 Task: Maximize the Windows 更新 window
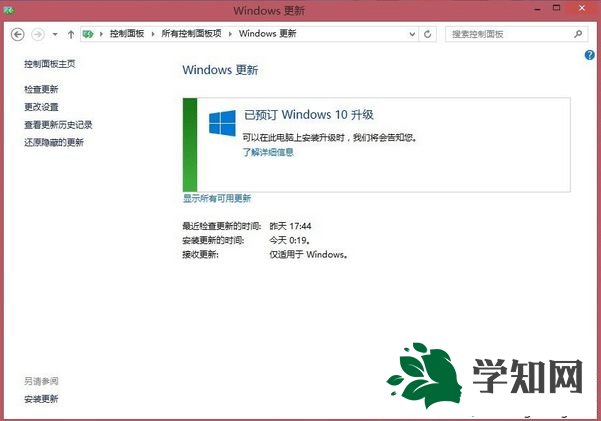(x=556, y=8)
